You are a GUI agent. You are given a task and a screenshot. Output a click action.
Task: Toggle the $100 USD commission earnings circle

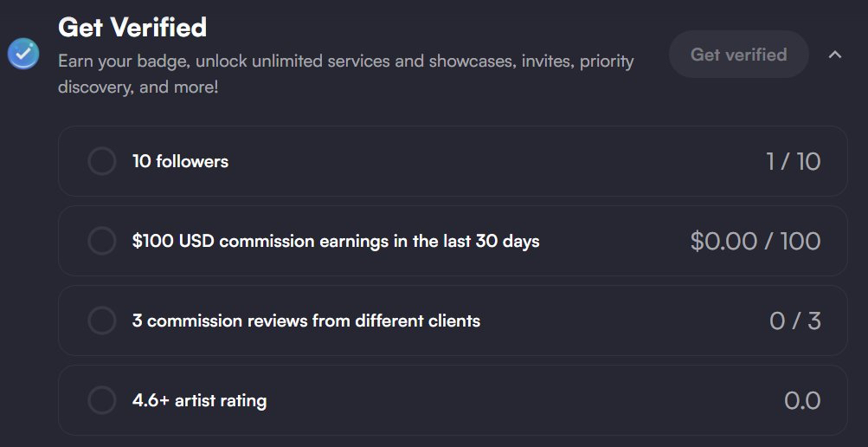pos(101,241)
